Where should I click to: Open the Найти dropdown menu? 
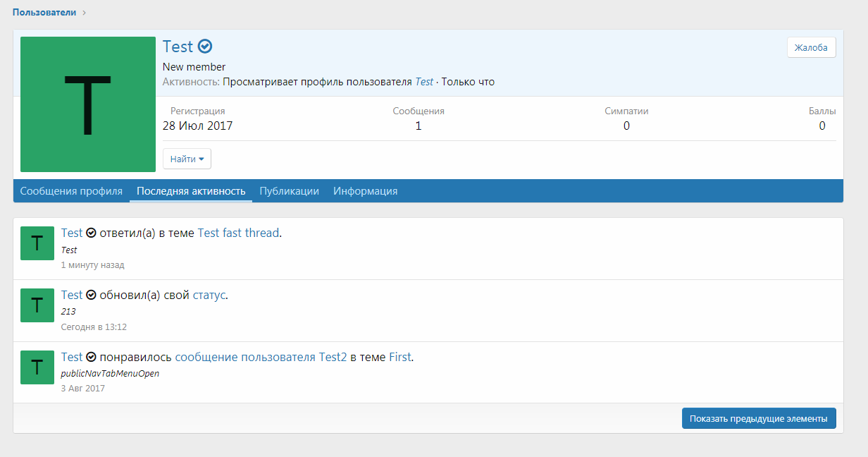[x=186, y=158]
